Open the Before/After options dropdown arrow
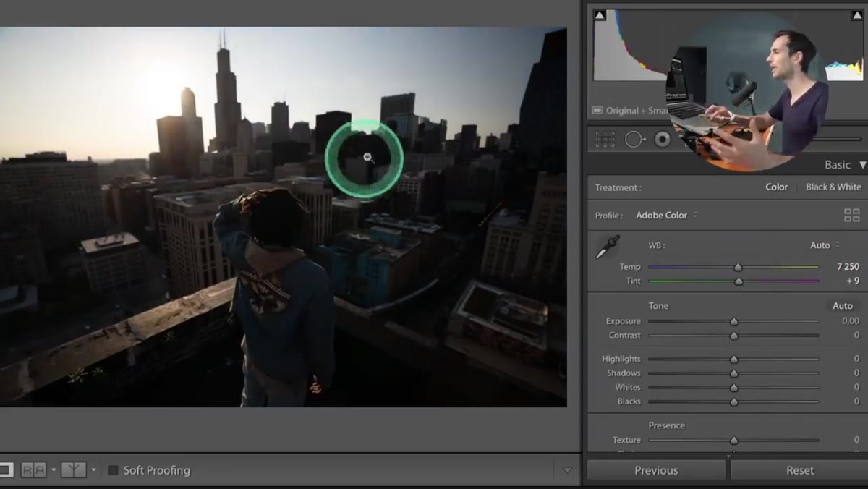The image size is (868, 489). point(93,470)
